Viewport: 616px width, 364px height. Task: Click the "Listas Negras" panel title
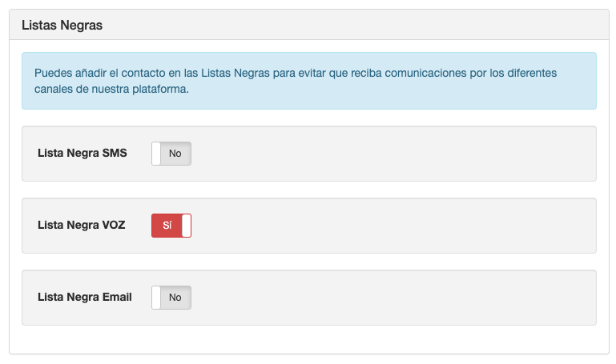click(62, 25)
